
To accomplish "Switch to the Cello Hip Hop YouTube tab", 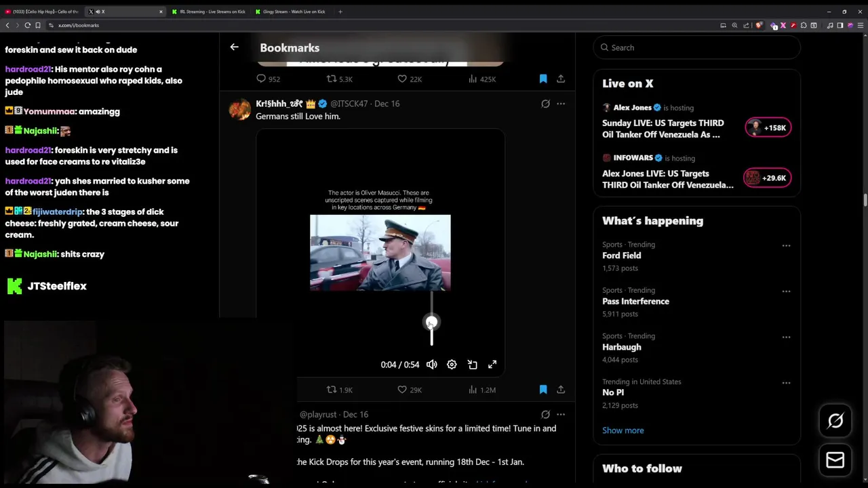I will pyautogui.click(x=42, y=12).
